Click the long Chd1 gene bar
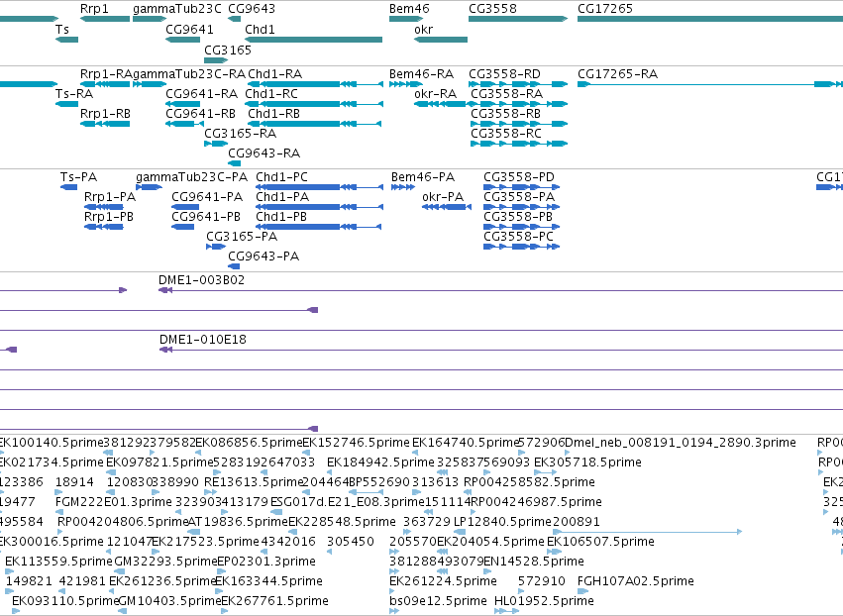Viewport: 843px width, 616px height. coord(313,40)
